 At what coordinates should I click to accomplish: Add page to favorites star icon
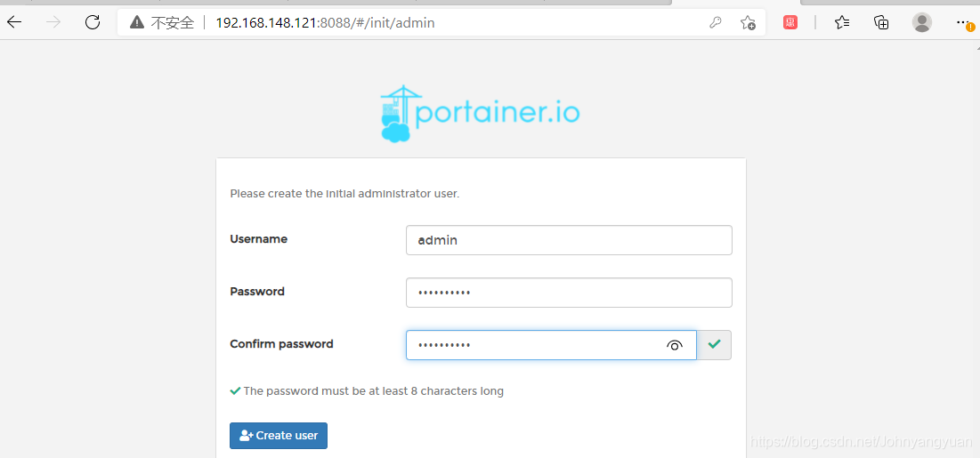pyautogui.click(x=748, y=23)
